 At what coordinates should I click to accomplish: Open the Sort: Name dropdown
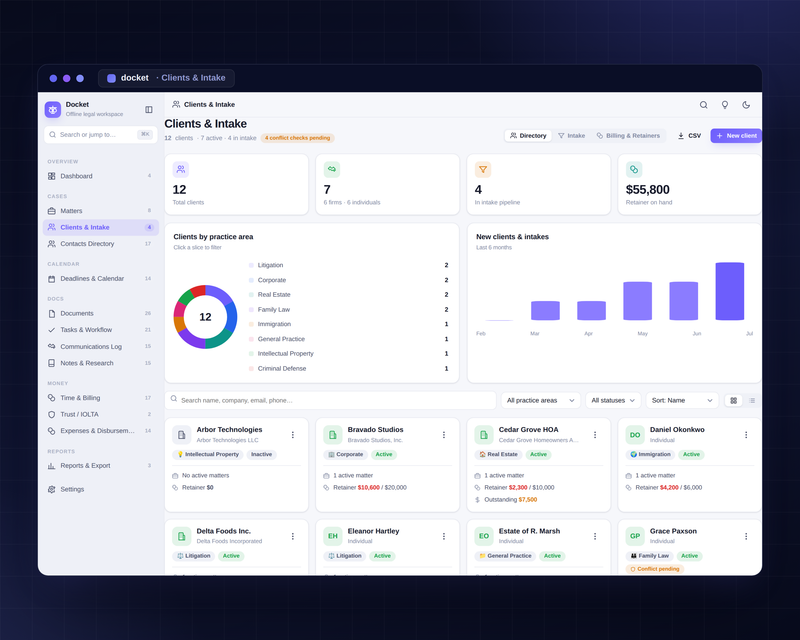tap(682, 401)
